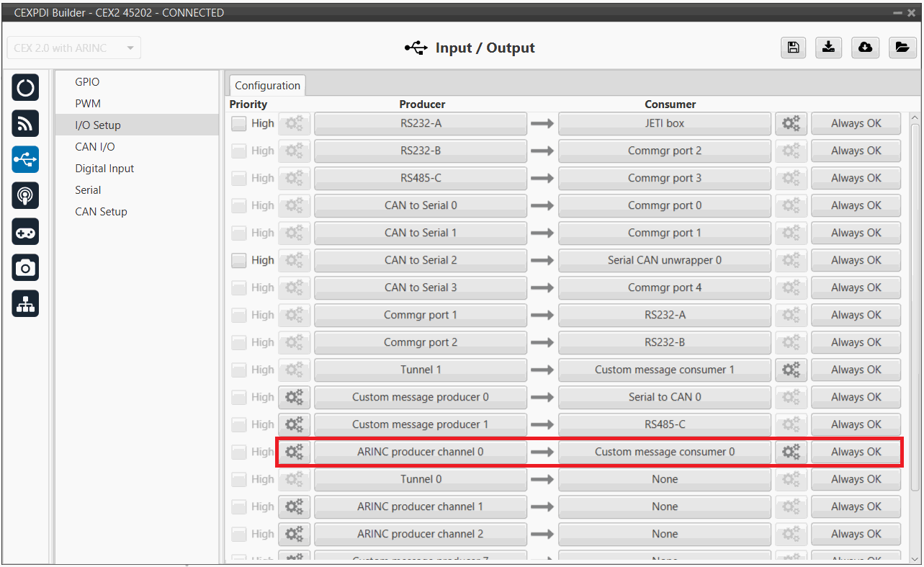Change the Serial CAN unwrapper 0 consumer
Screen dimensions: 924x567
664,260
